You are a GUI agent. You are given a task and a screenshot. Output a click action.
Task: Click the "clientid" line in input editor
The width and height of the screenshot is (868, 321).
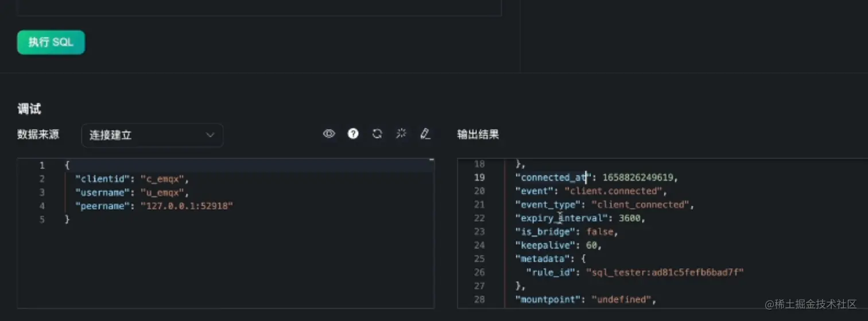pyautogui.click(x=132, y=179)
